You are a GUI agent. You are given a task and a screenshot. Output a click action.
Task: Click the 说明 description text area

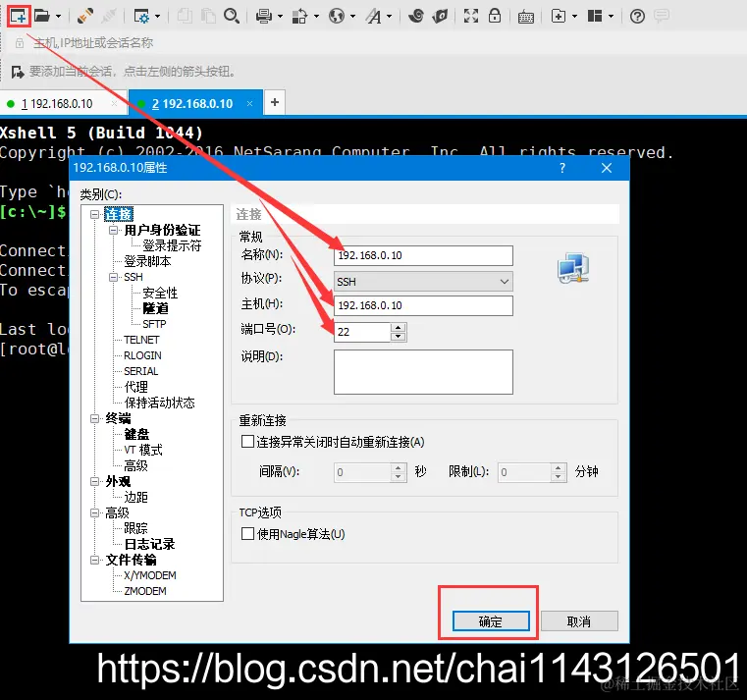click(x=423, y=372)
